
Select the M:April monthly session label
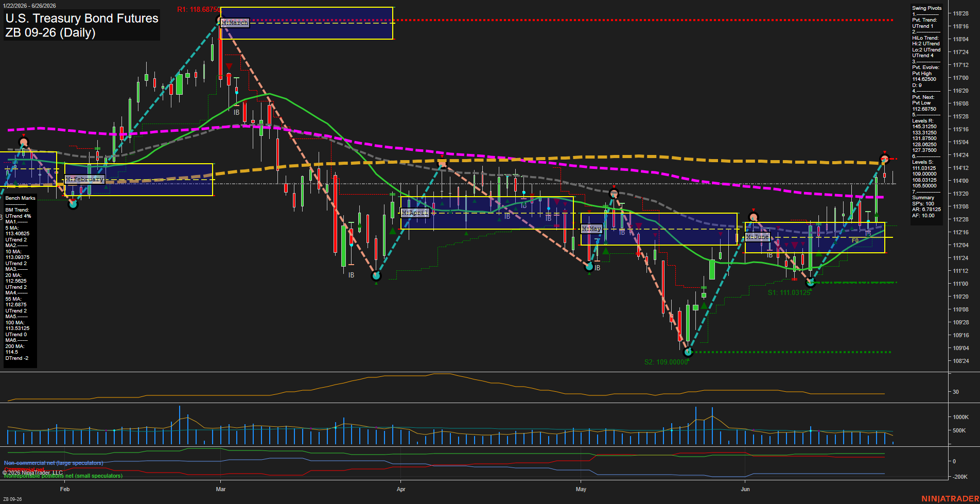pyautogui.click(x=414, y=212)
